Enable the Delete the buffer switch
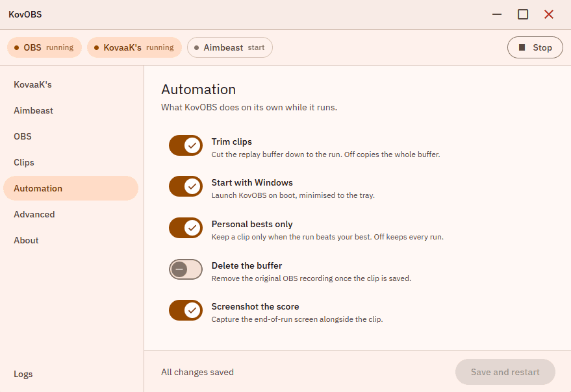The height and width of the screenshot is (392, 571). pos(186,269)
